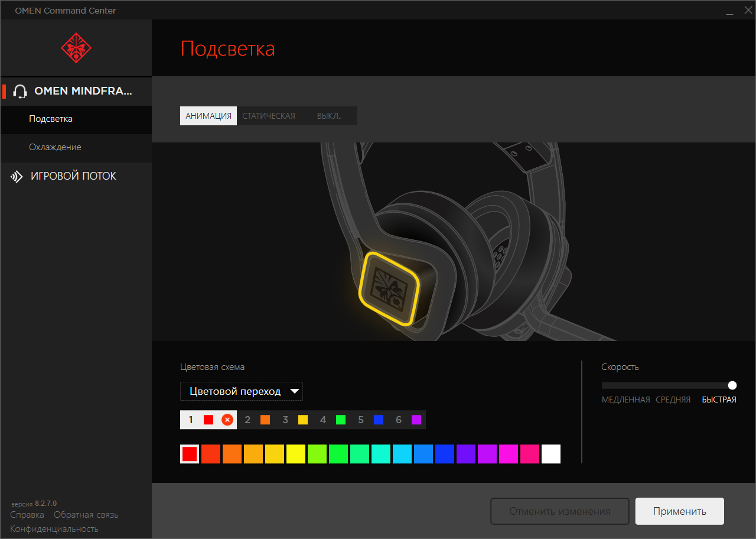This screenshot has height=539, width=756.
Task: Click the Применить button
Action: (x=680, y=511)
